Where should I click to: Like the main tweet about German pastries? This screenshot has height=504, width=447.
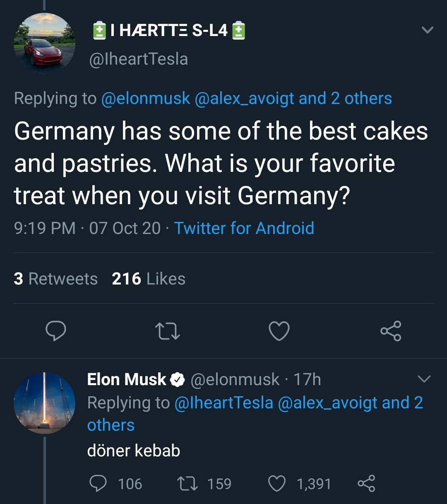tap(279, 331)
